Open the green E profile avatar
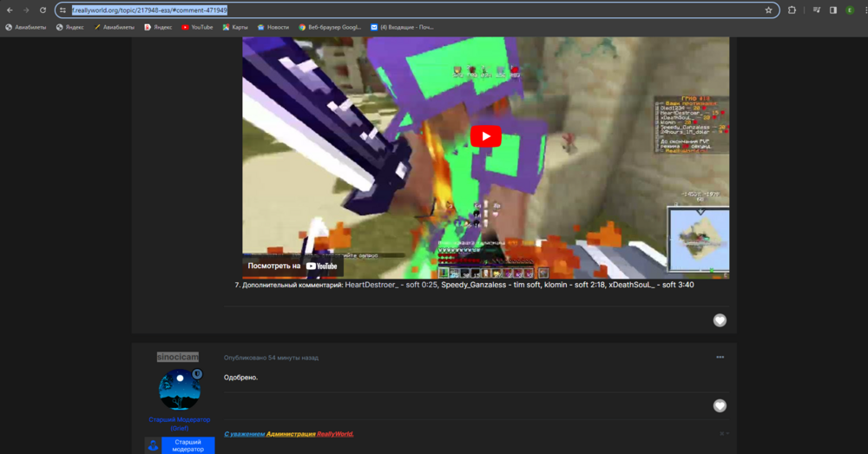Screen dimensions: 868x454 pos(850,10)
